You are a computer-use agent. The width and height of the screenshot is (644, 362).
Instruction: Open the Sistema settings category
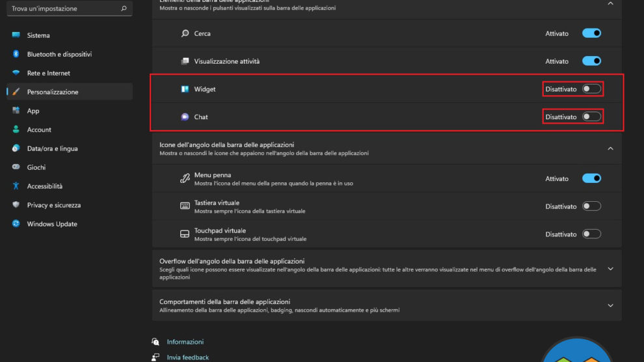point(38,35)
